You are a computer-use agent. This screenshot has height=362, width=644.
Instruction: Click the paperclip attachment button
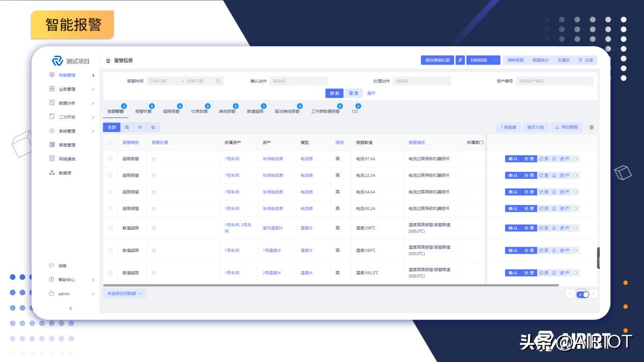(x=460, y=60)
